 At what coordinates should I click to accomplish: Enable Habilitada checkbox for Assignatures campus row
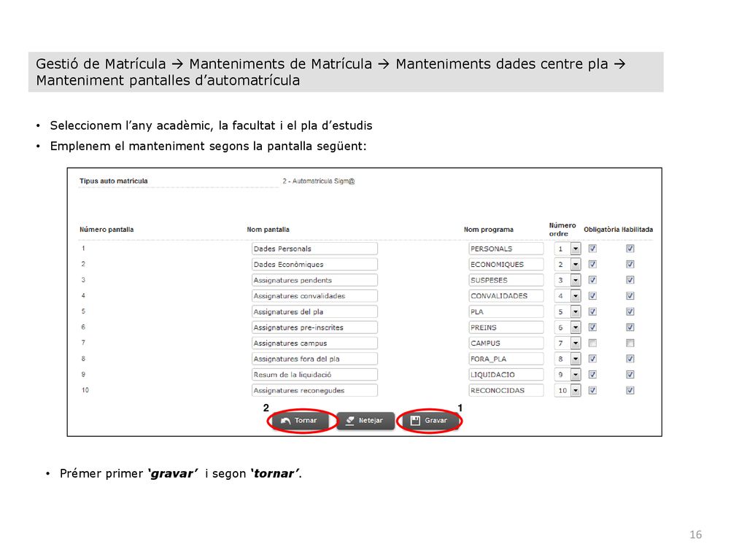(x=630, y=343)
